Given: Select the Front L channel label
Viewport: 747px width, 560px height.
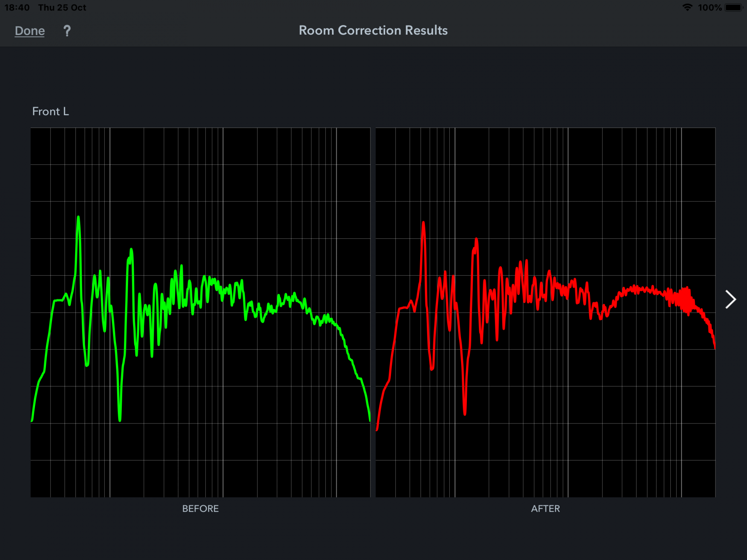Looking at the screenshot, I should [x=51, y=112].
